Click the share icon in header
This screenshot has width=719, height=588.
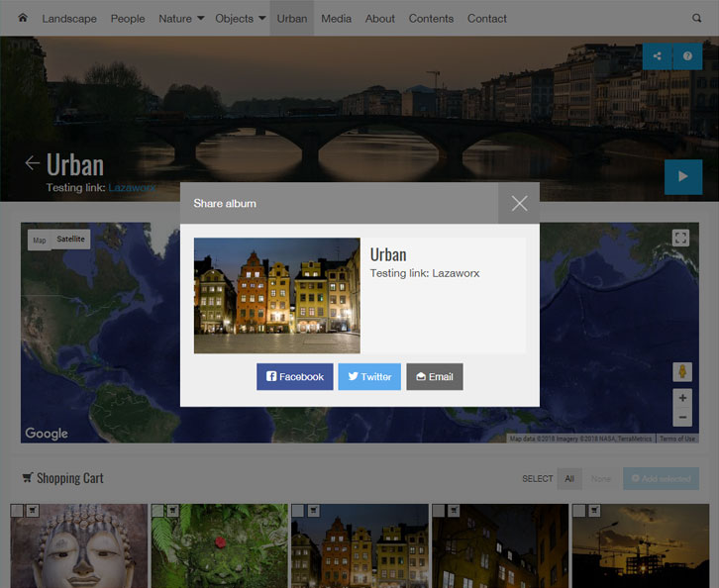tap(658, 56)
